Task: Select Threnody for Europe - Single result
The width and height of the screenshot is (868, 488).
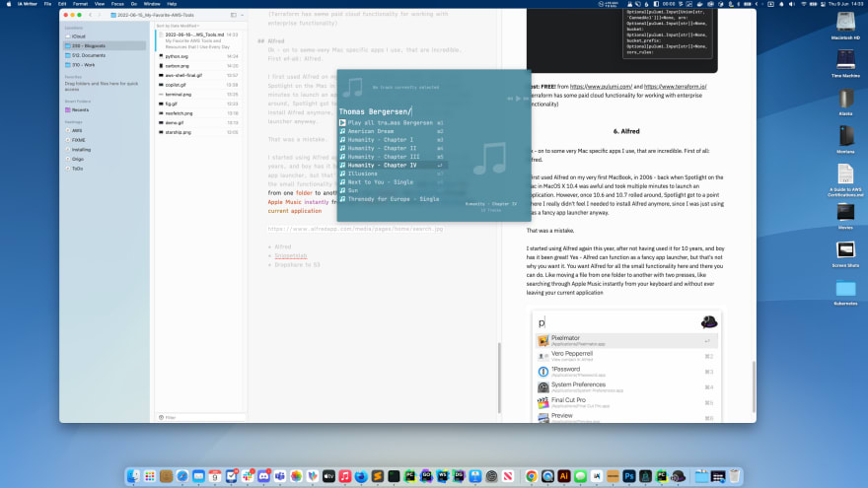Action: 392,199
